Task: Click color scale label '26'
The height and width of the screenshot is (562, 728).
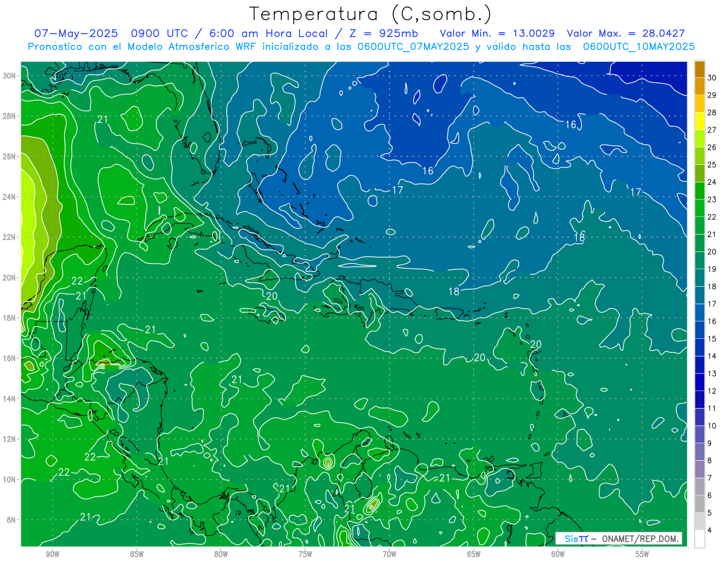Action: 712,147
